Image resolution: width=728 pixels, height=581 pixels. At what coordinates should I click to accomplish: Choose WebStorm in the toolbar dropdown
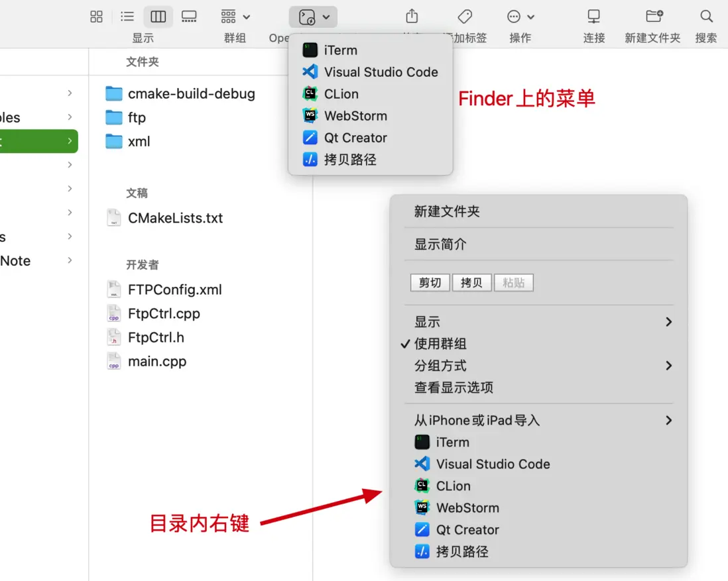(x=370, y=115)
